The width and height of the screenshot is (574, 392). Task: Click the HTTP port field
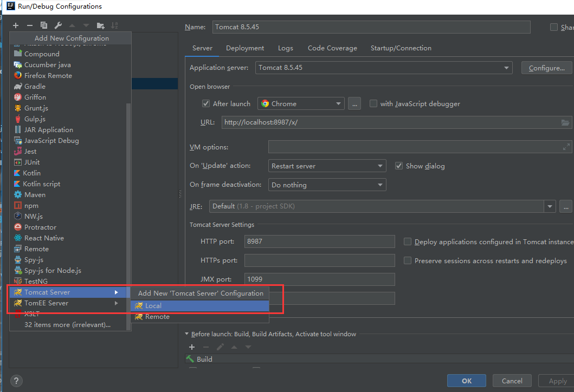point(320,241)
